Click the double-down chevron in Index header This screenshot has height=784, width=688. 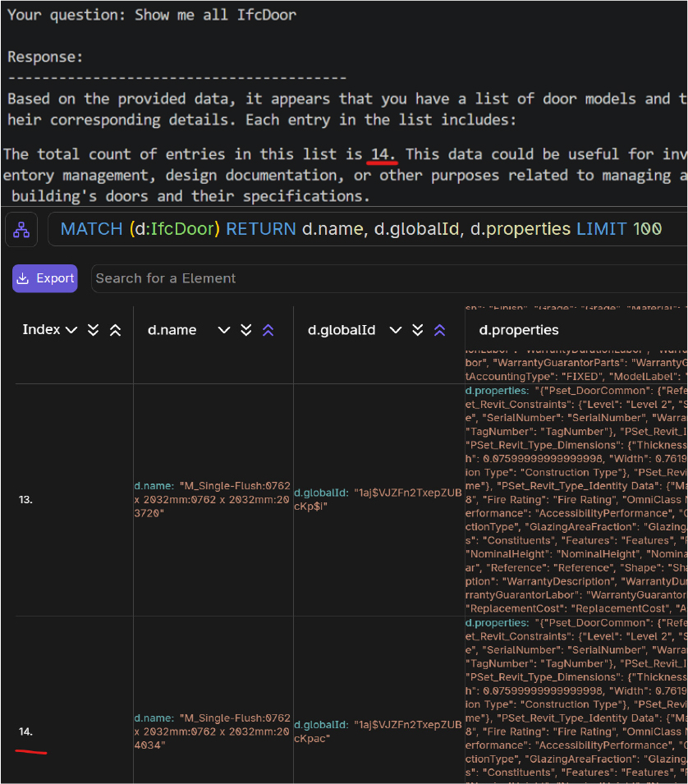click(x=93, y=330)
